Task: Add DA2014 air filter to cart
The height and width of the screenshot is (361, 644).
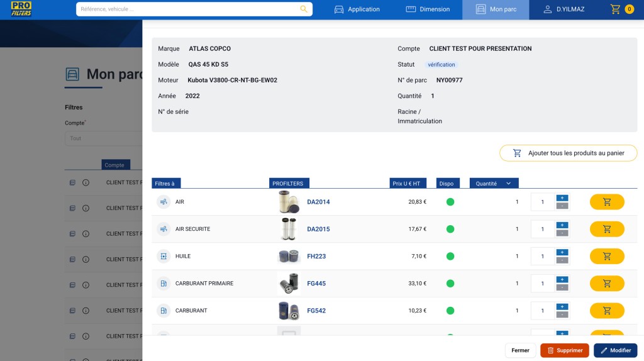Action: click(x=607, y=202)
